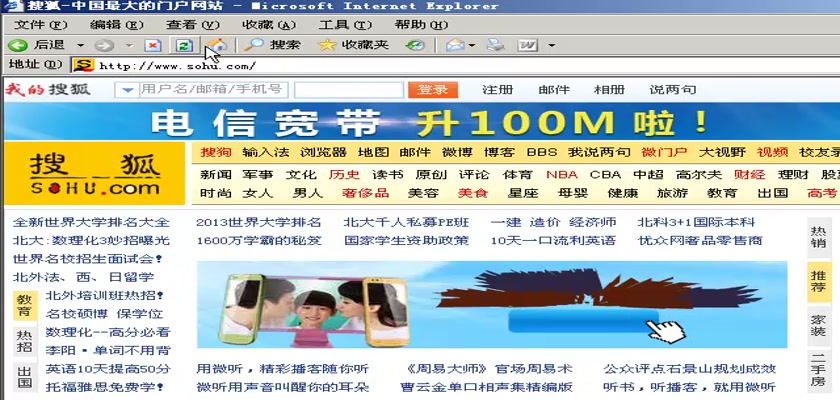
Task: Open 全新世界大学排名大全 link
Action: (91, 222)
